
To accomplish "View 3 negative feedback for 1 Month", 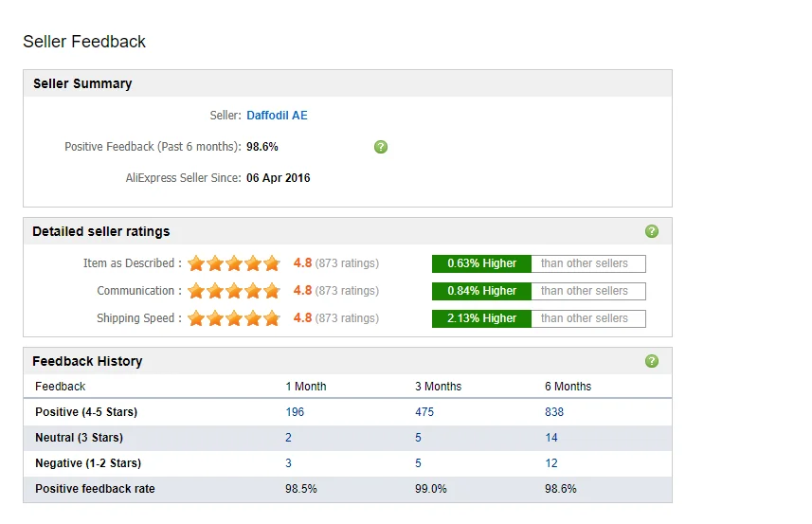I will [x=289, y=463].
